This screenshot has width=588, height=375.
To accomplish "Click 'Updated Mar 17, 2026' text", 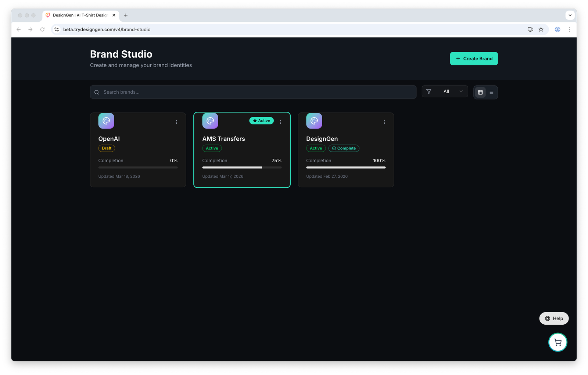I will coord(223,177).
